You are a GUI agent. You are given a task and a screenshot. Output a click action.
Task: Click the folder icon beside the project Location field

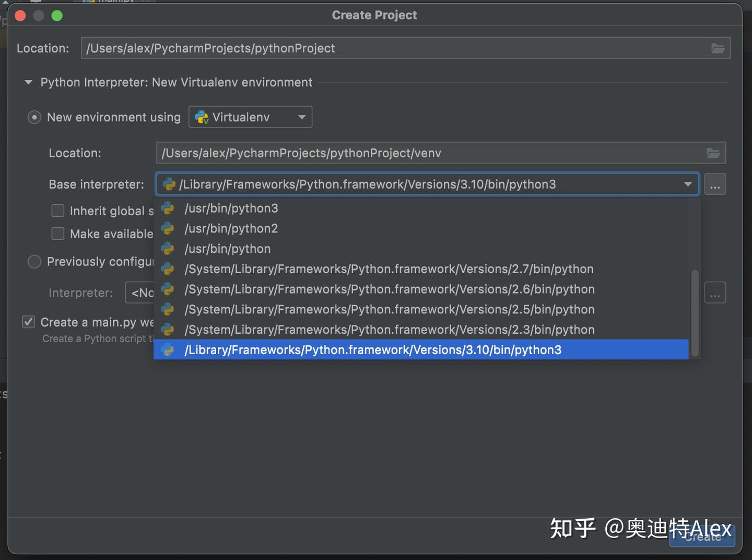pos(718,48)
